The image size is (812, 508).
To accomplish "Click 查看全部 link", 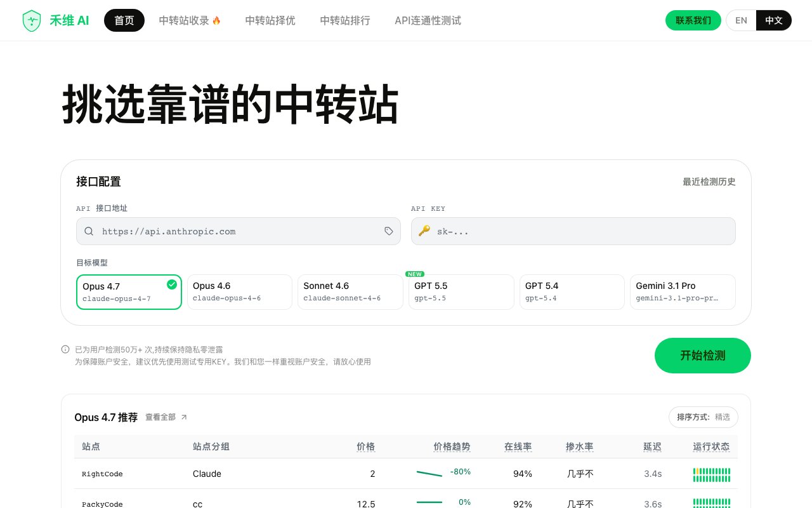I will pyautogui.click(x=160, y=417).
